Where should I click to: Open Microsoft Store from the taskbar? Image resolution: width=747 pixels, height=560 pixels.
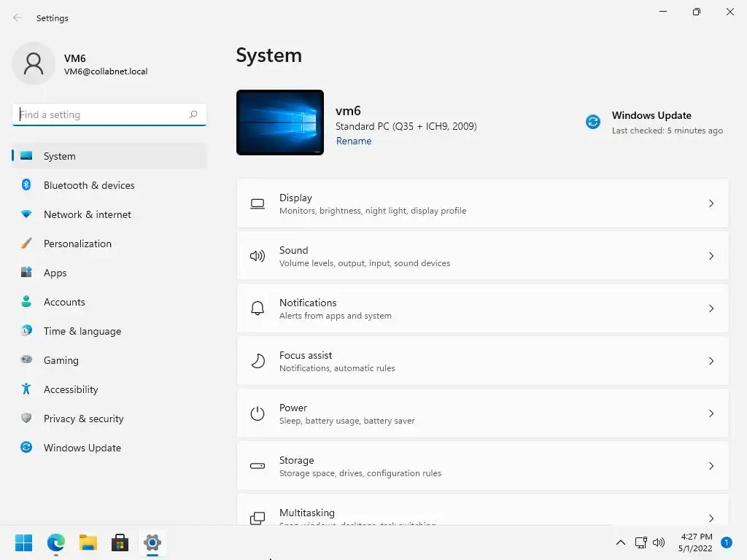pos(120,542)
